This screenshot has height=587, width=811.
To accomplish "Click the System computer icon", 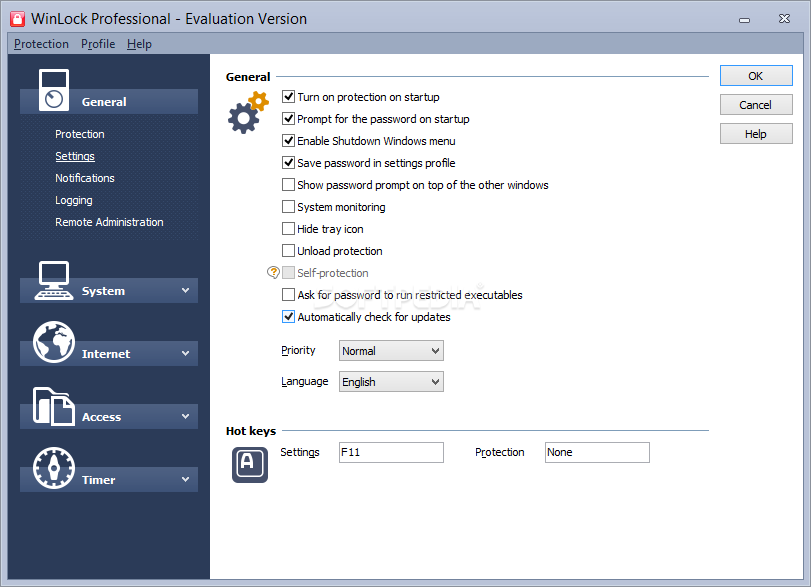I will 54,280.
